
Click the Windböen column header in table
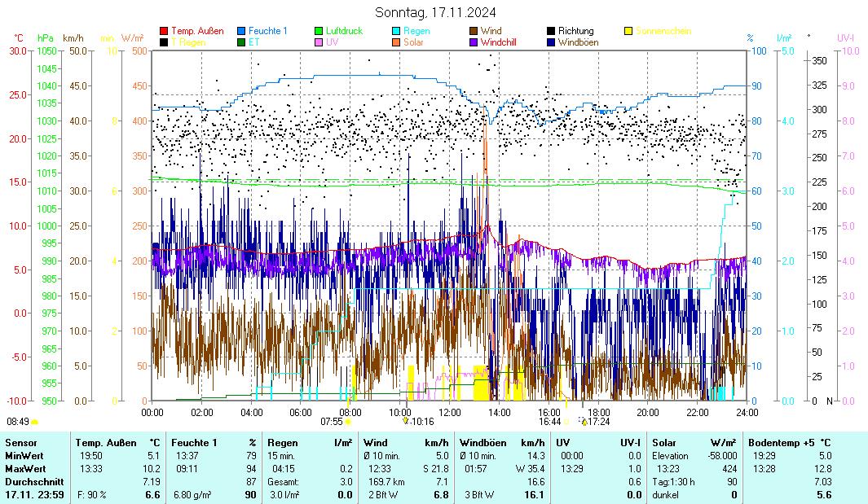(484, 442)
